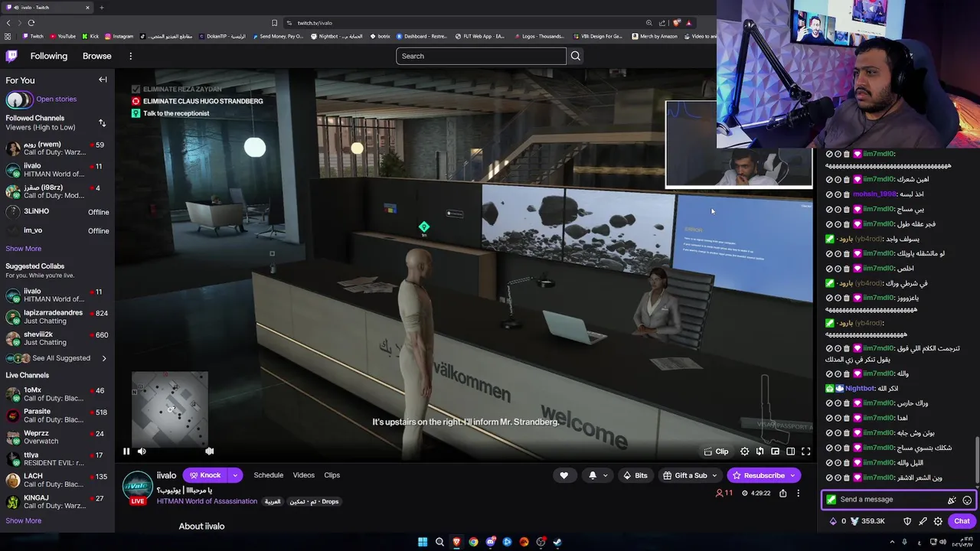Create a clip with Clip button
Viewport: 980px width, 551px height.
coord(717,452)
